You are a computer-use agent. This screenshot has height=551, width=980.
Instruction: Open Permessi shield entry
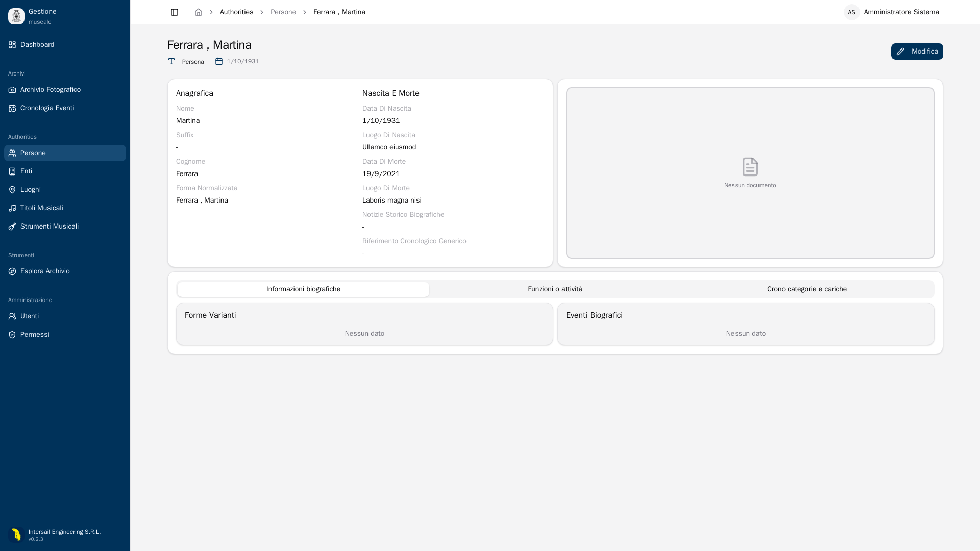(x=65, y=335)
